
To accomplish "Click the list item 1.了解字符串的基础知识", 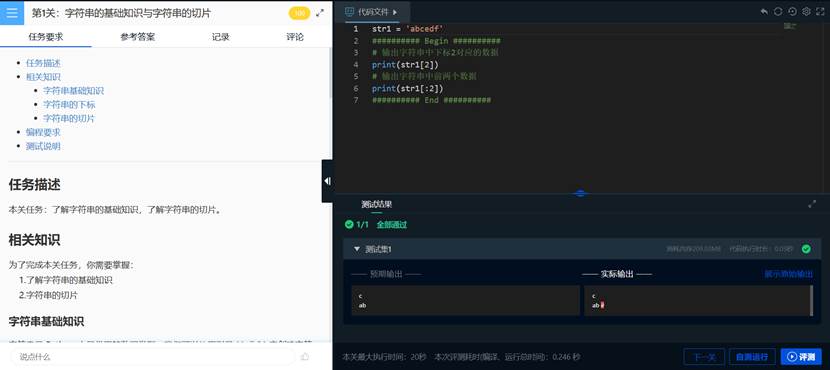I will pyautogui.click(x=66, y=281).
